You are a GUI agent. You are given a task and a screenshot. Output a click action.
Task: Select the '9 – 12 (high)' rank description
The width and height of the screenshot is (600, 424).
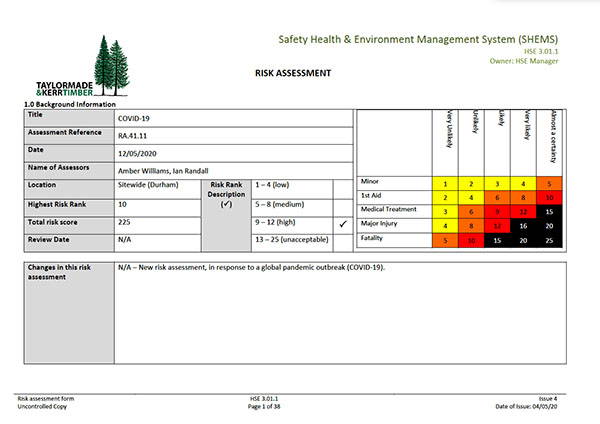tap(275, 222)
